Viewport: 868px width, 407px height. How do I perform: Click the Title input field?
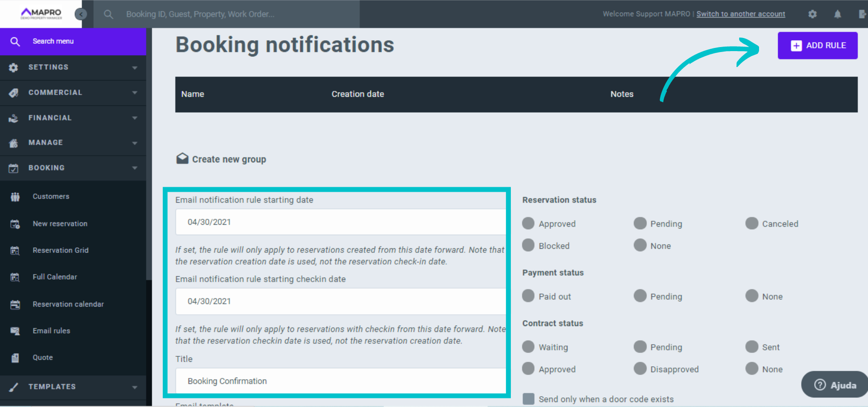point(340,381)
